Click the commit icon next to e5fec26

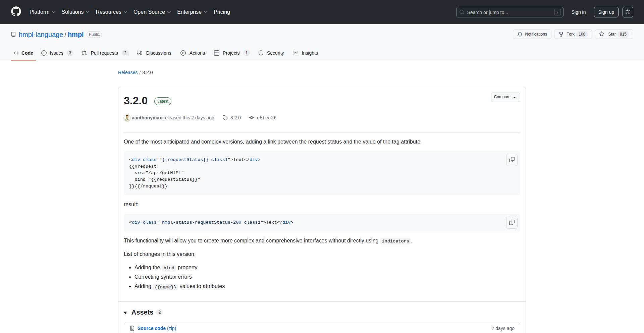point(251,118)
